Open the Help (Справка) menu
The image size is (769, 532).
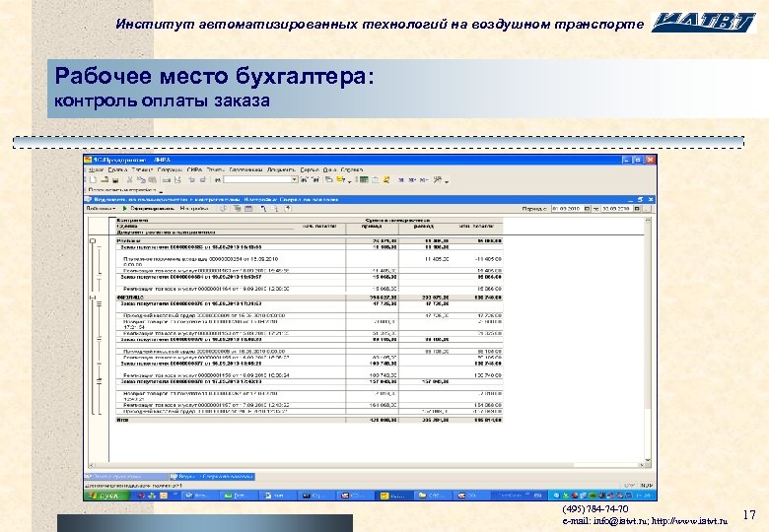point(352,170)
